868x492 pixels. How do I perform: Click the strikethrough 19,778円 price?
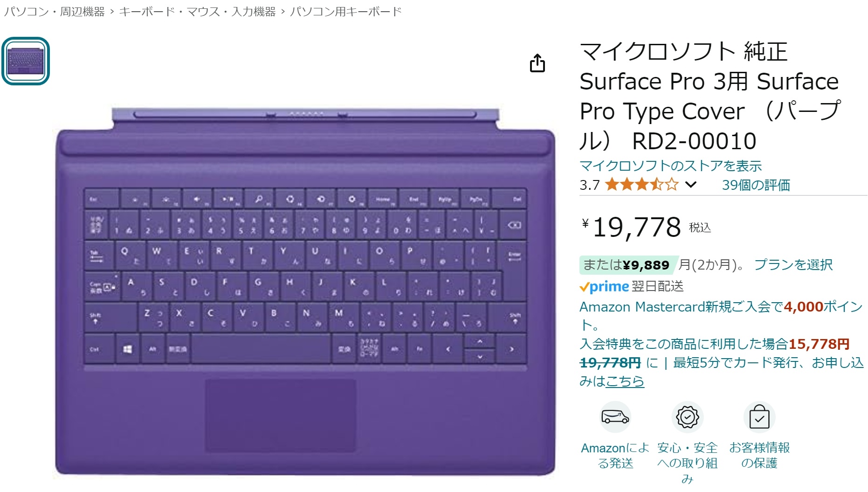609,363
